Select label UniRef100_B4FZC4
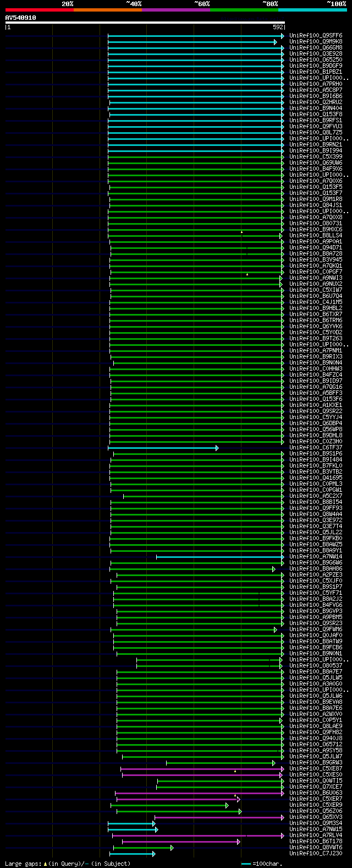This screenshot has width=352, height=868. tap(315, 375)
